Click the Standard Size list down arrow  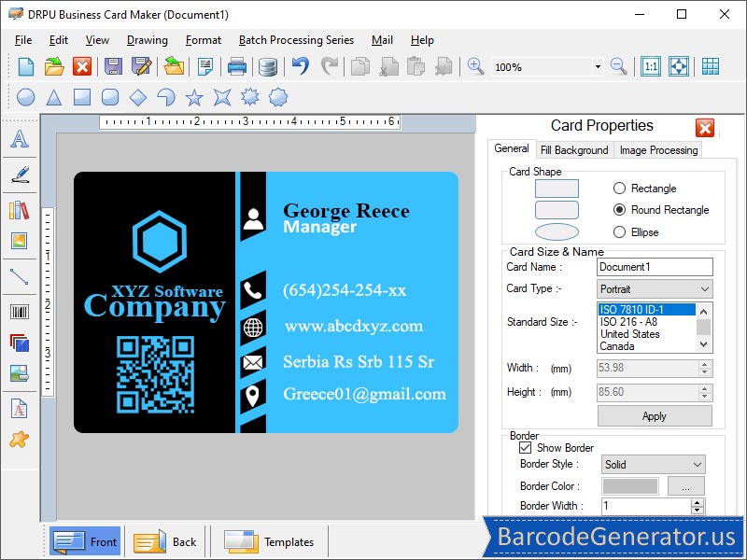point(704,344)
